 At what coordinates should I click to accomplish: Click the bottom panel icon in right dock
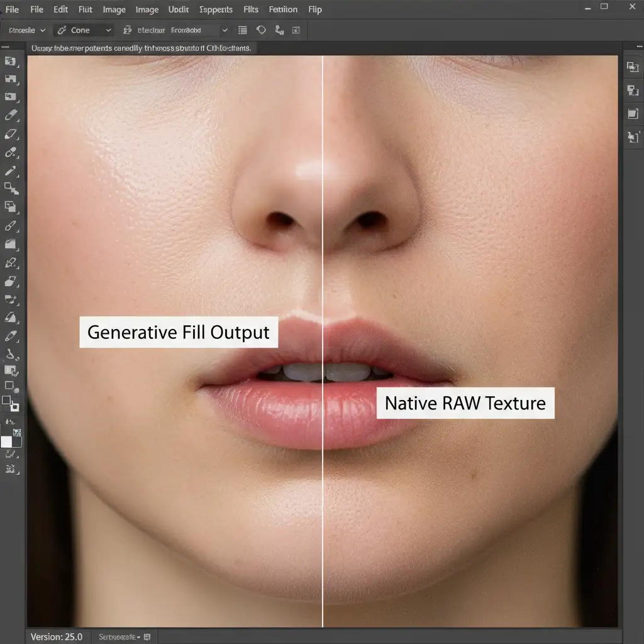[x=633, y=136]
